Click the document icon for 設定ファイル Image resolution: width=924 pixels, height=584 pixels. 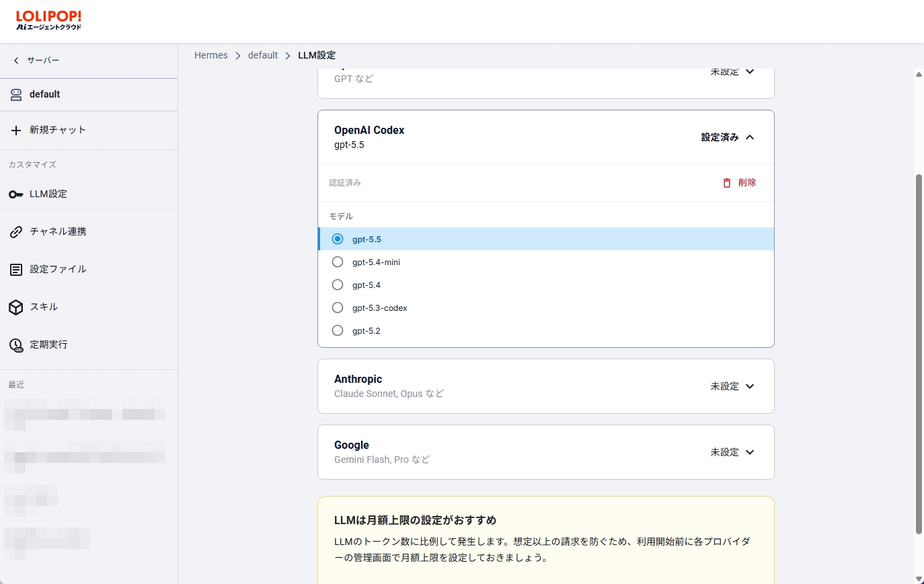tap(16, 270)
